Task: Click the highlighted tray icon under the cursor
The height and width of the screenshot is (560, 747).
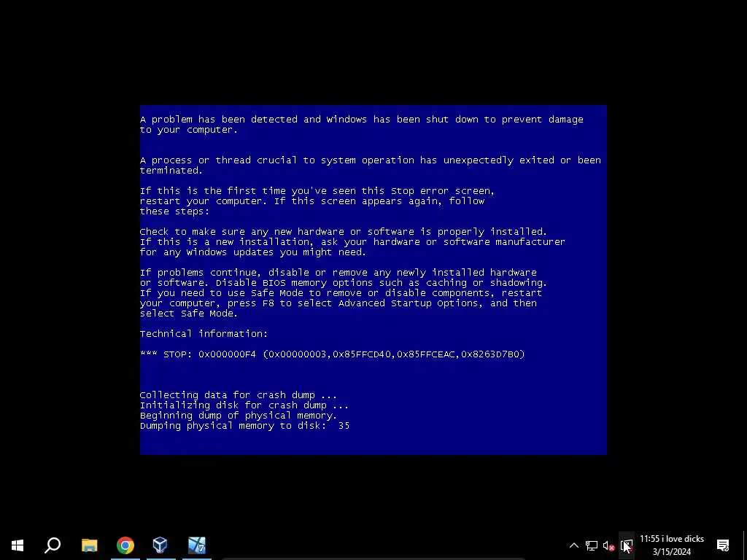Action: (x=627, y=545)
